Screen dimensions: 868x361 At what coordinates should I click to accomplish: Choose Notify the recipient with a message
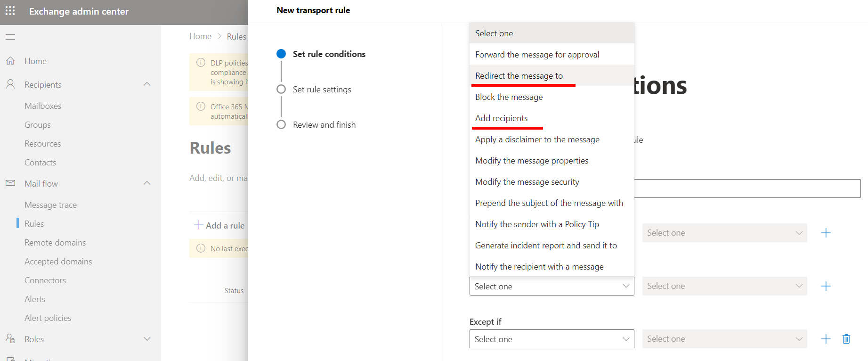click(x=552, y=266)
